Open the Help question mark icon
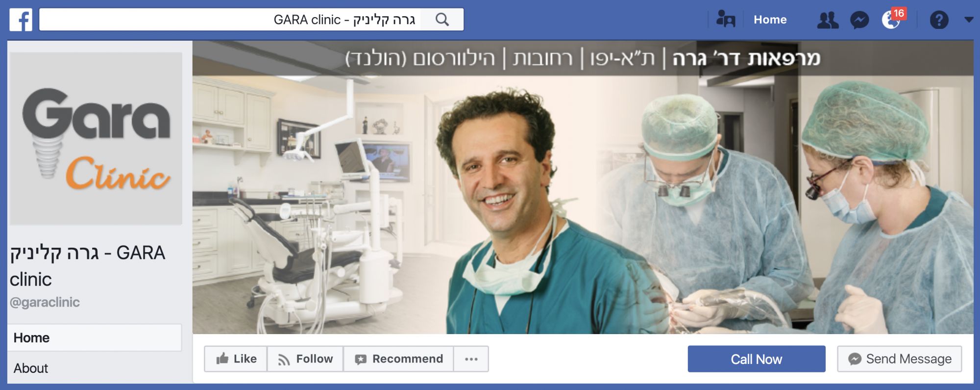This screenshot has height=390, width=980. click(x=939, y=20)
